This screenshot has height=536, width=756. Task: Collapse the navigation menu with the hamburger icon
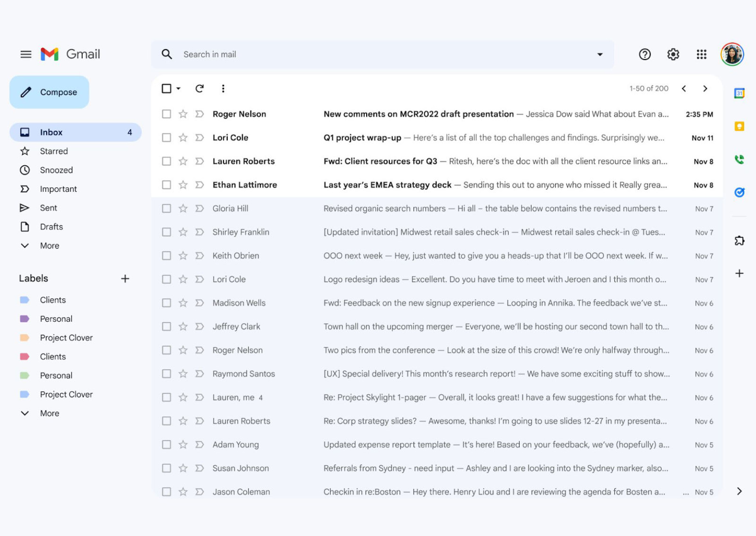(x=26, y=54)
